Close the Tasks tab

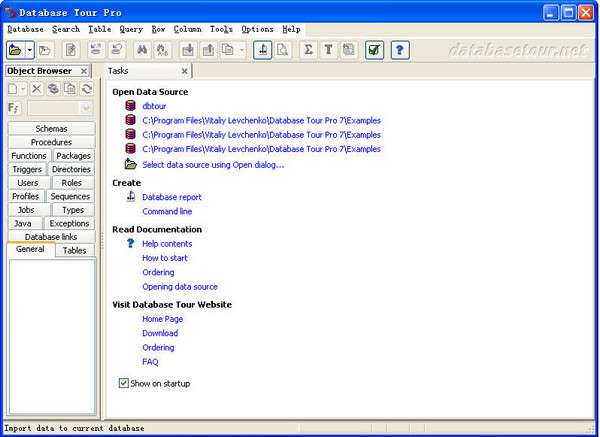(x=184, y=71)
